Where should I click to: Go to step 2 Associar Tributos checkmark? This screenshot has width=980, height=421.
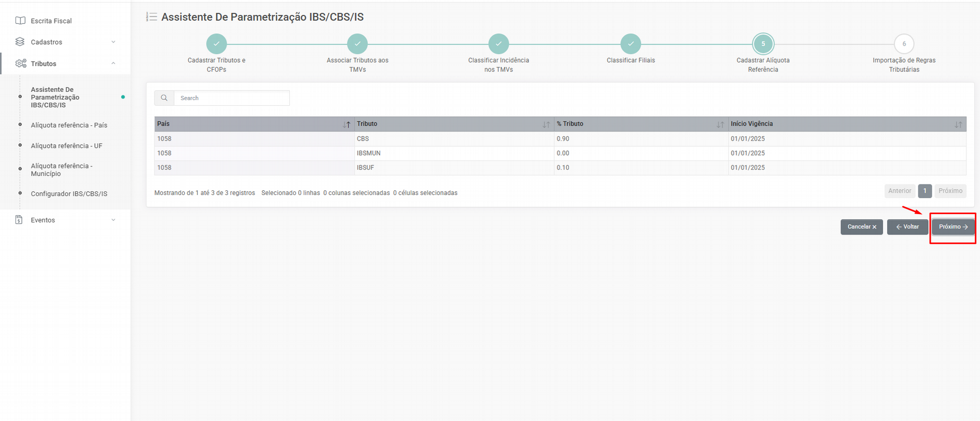[358, 44]
